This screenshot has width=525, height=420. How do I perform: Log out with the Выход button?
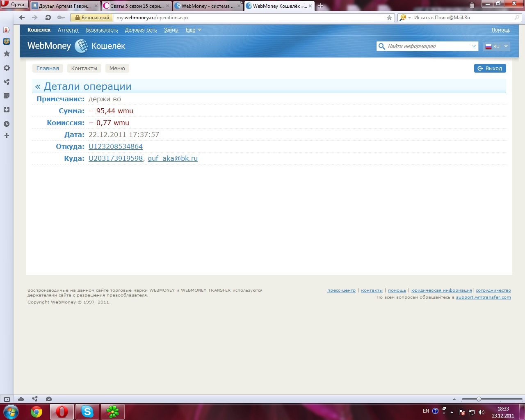pyautogui.click(x=490, y=68)
